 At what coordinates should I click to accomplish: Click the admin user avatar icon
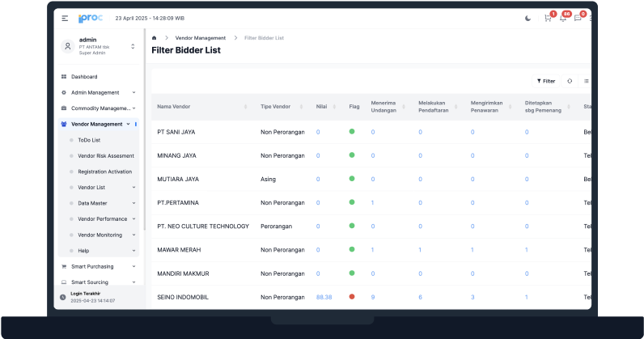pyautogui.click(x=68, y=46)
